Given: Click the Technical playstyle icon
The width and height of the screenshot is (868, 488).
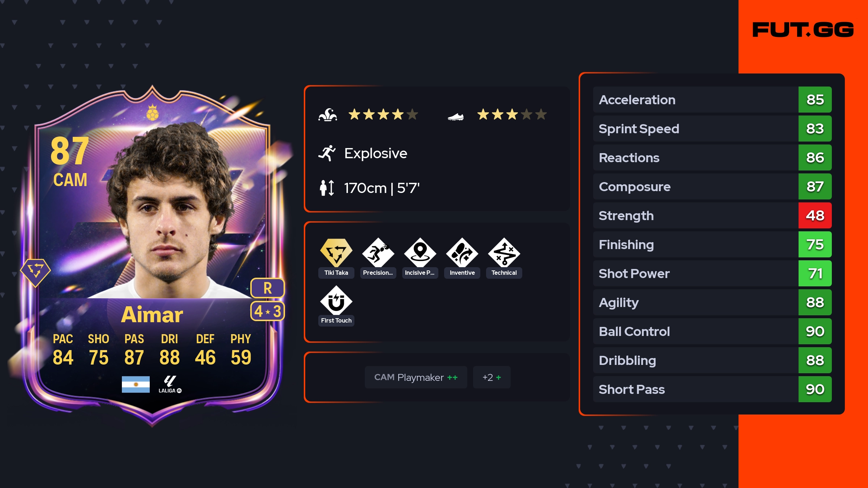Looking at the screenshot, I should point(504,252).
